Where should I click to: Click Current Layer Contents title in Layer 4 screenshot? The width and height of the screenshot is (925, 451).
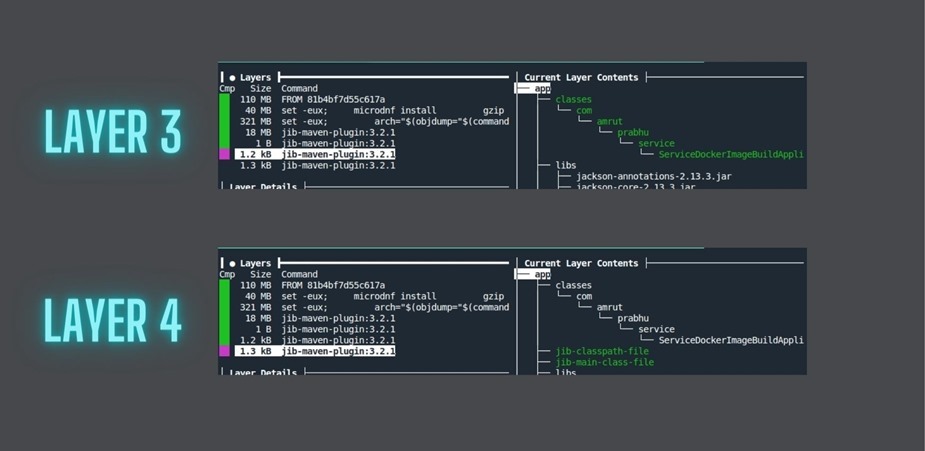581,263
